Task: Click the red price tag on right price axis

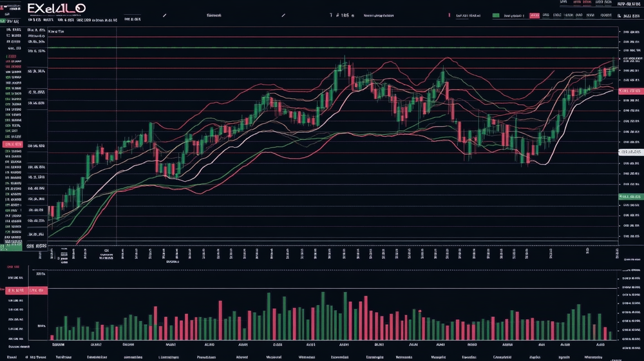Action: pos(630,92)
